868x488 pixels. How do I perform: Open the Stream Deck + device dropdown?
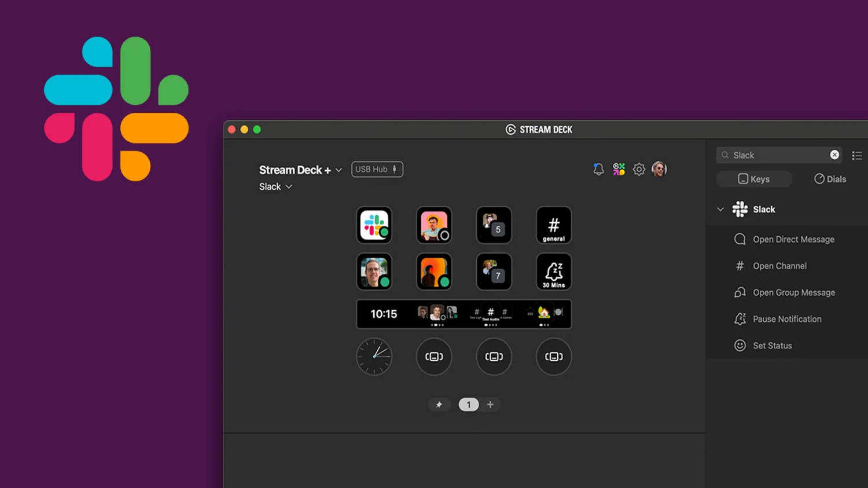tap(300, 170)
